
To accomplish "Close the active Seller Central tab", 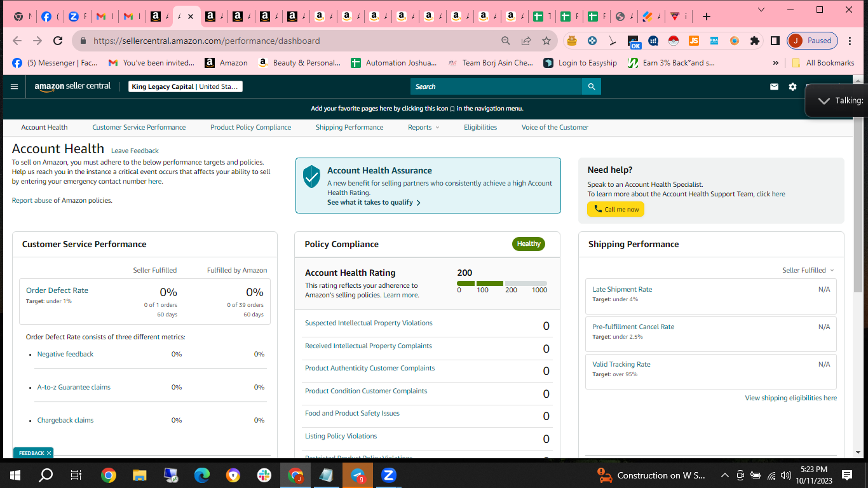I will point(191,17).
